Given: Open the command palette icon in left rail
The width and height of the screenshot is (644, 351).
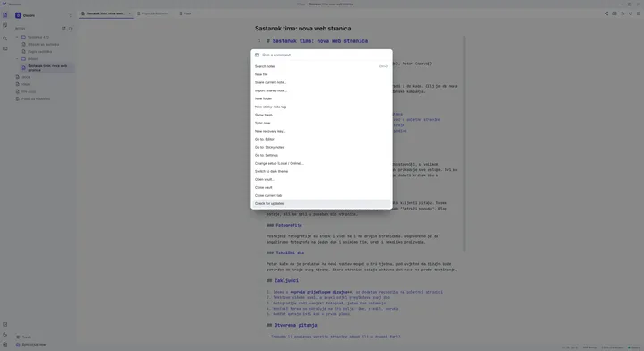Looking at the screenshot, I should pos(5,48).
